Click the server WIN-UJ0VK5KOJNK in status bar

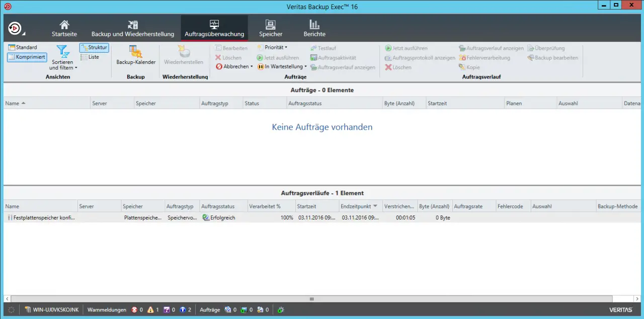click(52, 310)
